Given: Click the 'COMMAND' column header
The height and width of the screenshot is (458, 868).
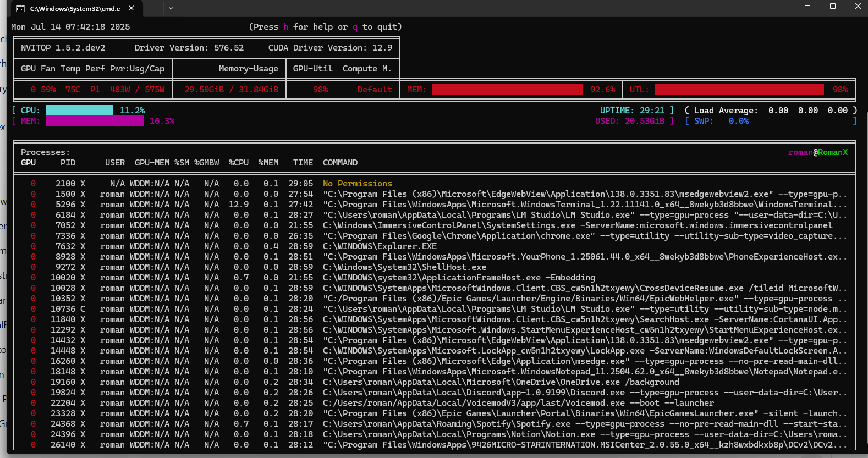Looking at the screenshot, I should (x=340, y=163).
